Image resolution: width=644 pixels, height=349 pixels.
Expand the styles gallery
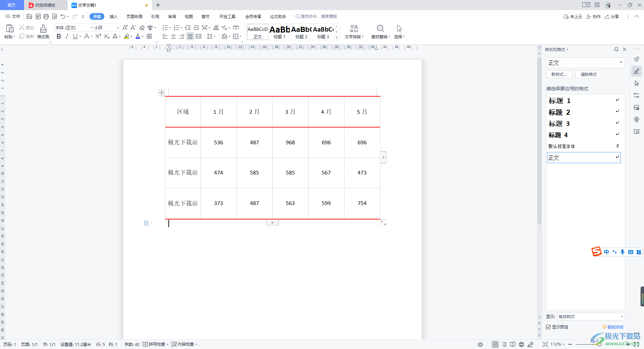coord(337,37)
